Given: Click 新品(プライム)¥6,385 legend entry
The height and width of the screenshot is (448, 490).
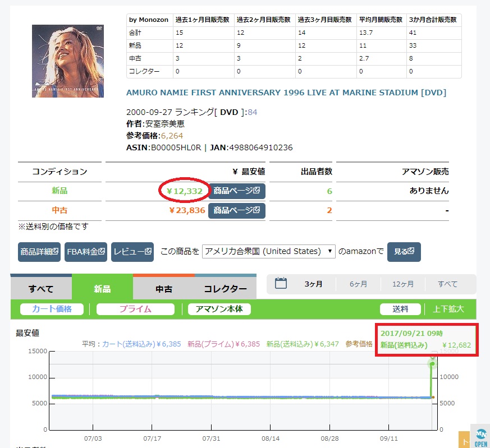Looking at the screenshot, I should 223,344.
